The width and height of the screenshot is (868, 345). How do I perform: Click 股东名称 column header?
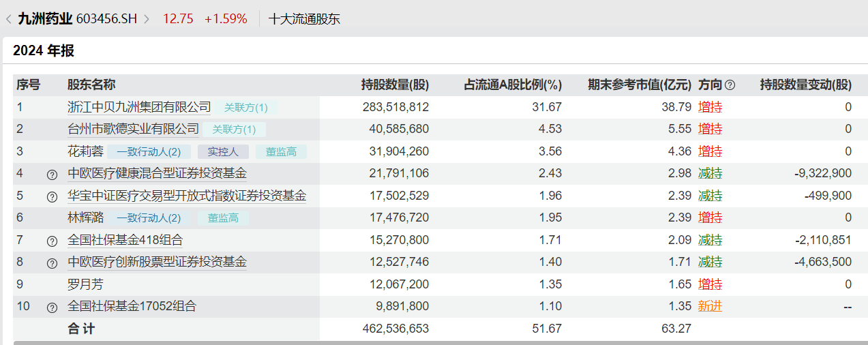pyautogui.click(x=91, y=85)
